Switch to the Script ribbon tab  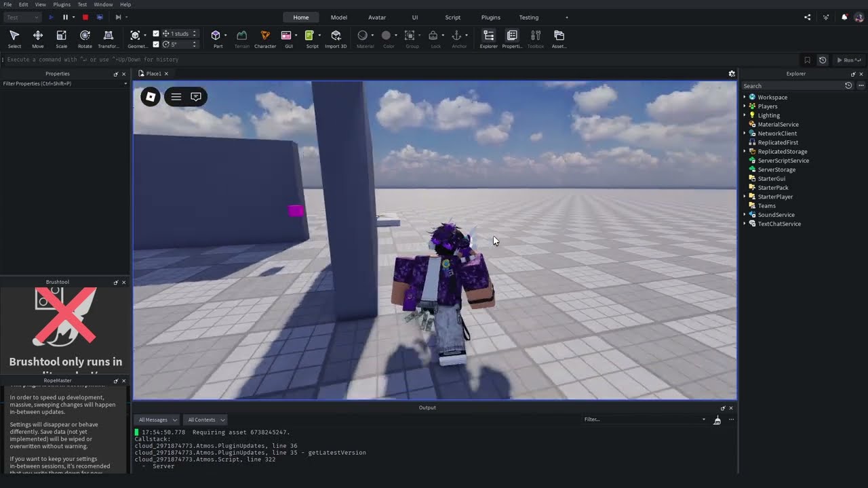(452, 17)
